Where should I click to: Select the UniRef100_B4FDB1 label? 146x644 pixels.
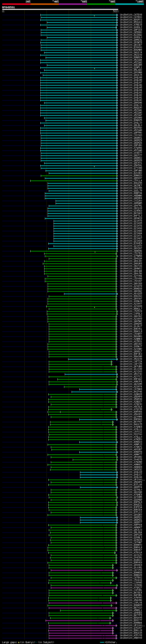tap(131, 595)
